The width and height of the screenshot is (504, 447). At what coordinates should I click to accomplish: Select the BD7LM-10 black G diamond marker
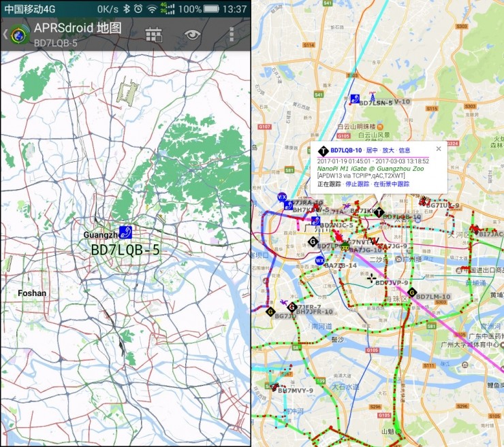tap(412, 293)
